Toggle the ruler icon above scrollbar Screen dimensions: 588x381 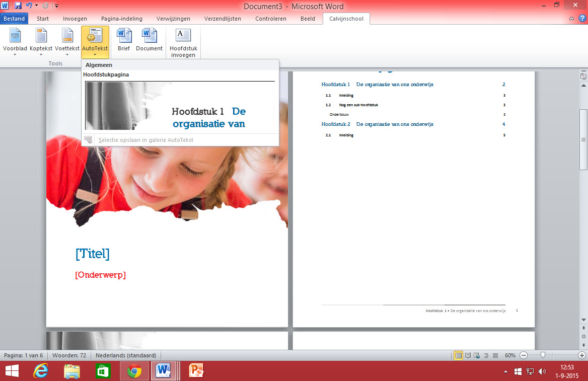click(583, 76)
